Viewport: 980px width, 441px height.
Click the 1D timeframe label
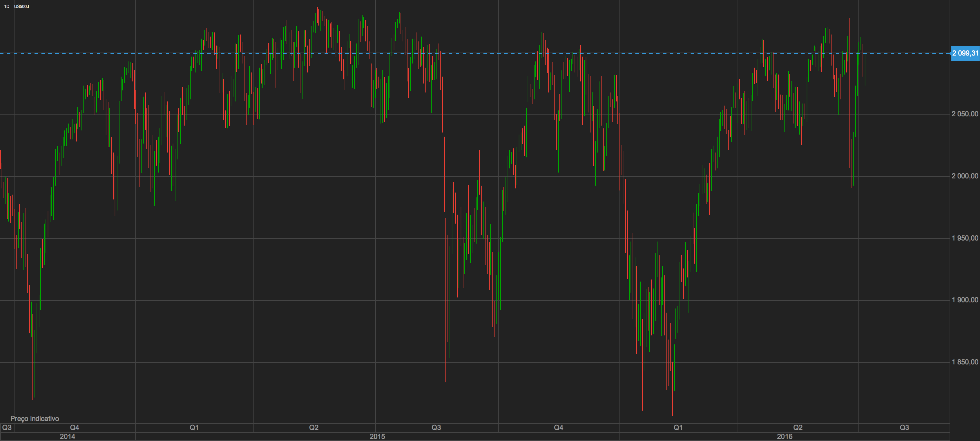[x=7, y=7]
